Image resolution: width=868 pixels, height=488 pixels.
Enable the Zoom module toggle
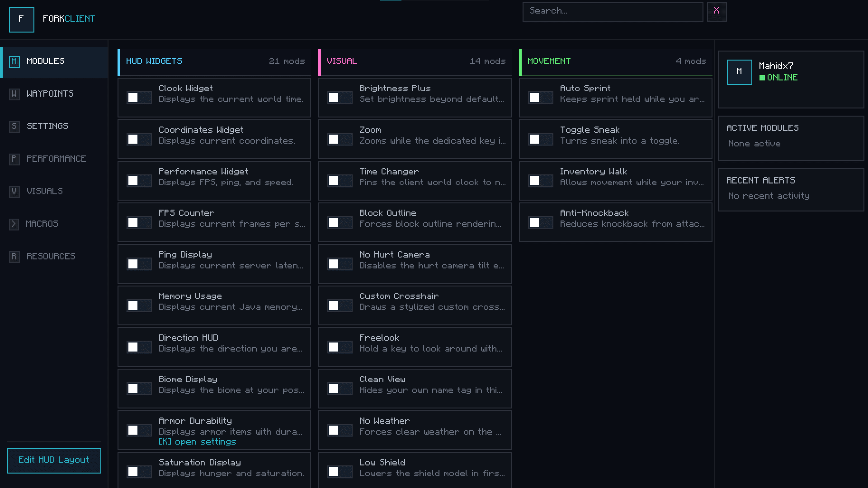[x=340, y=139]
